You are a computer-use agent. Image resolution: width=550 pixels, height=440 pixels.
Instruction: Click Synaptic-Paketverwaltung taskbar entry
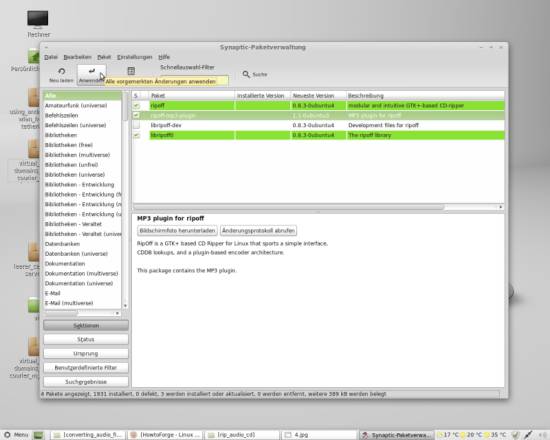point(396,435)
